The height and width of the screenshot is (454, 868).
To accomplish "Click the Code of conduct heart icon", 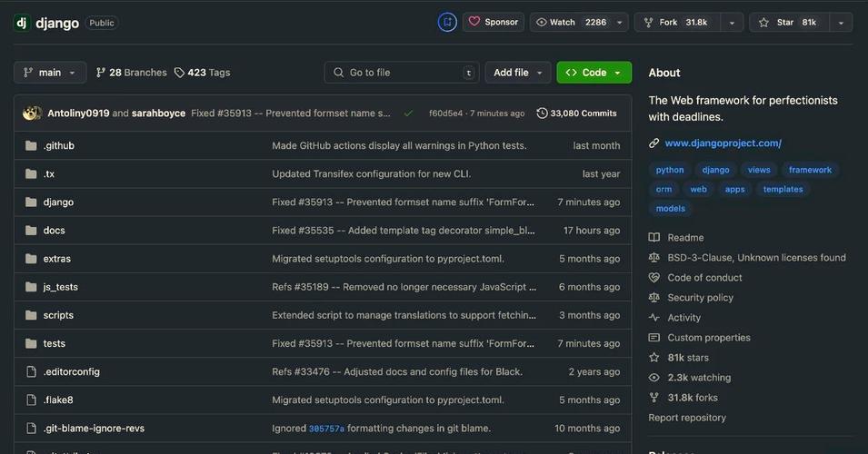I will point(653,278).
